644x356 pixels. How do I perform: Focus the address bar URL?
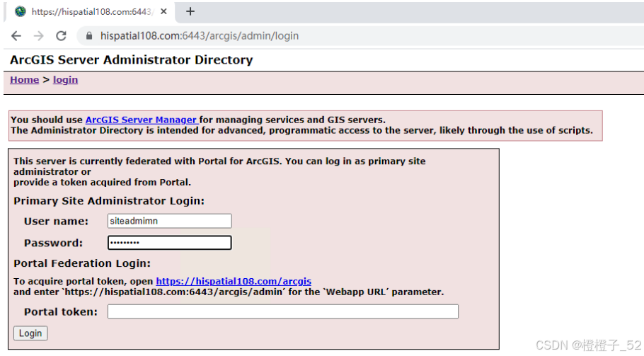point(199,36)
